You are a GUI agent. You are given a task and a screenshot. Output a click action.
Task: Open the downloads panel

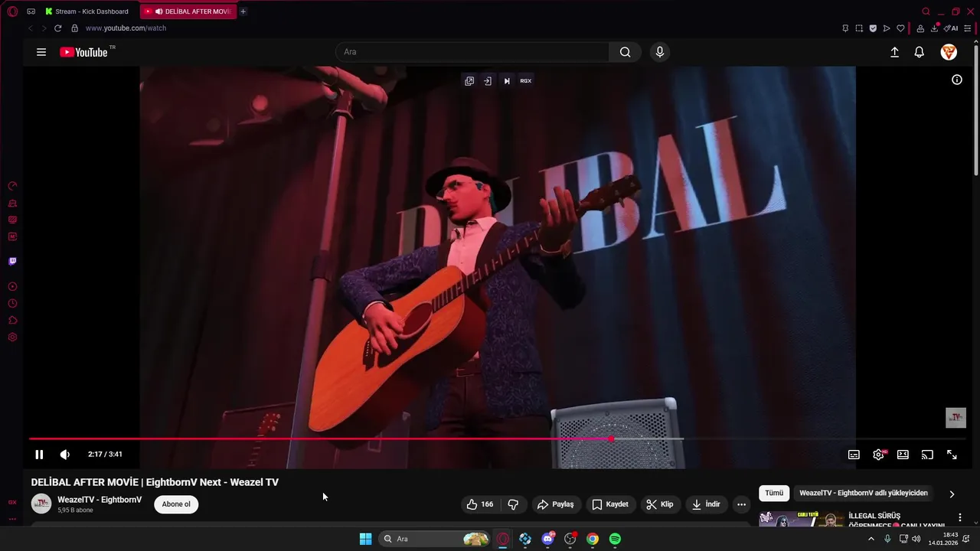tap(936, 28)
